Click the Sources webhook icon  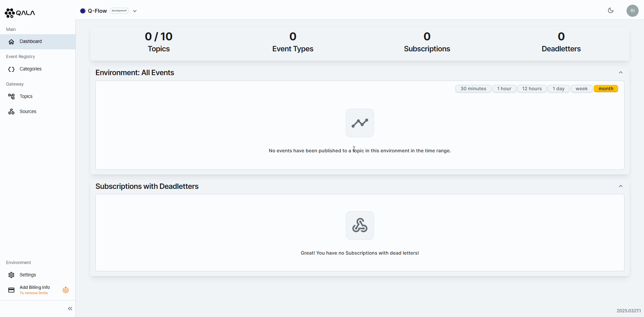click(x=11, y=112)
